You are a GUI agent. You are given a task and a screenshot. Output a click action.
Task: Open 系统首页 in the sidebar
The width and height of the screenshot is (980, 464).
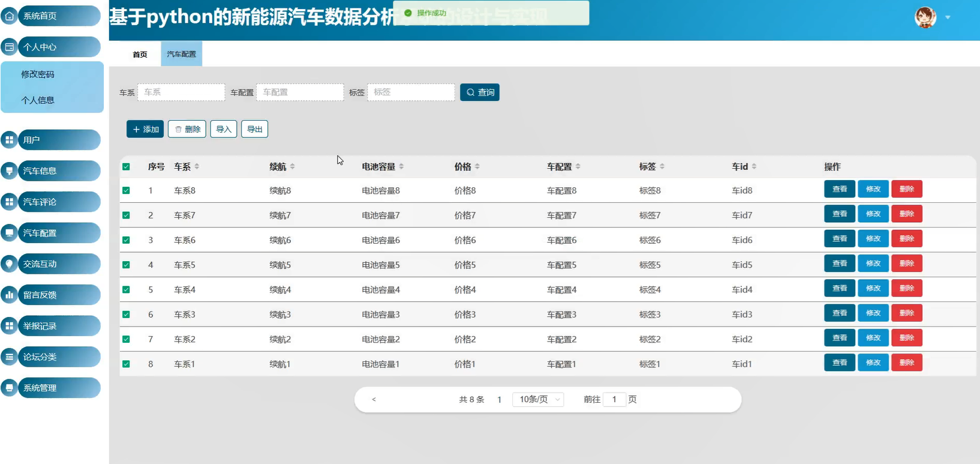tap(59, 16)
